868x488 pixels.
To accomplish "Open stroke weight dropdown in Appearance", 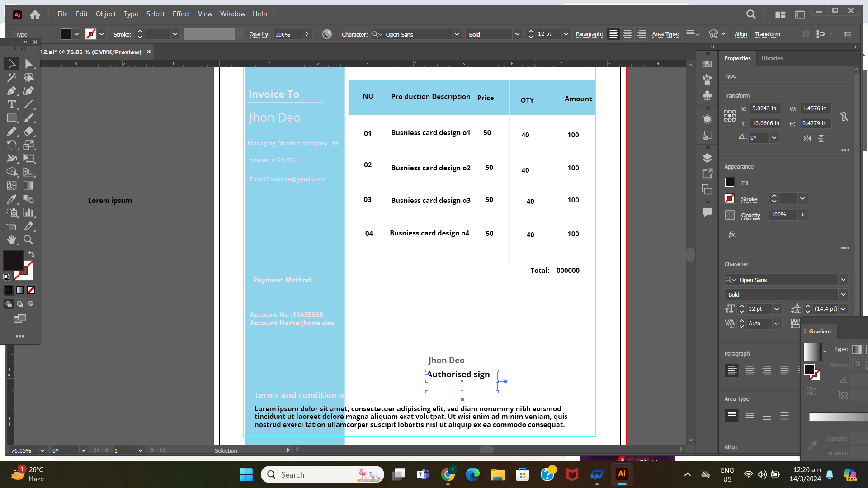I will [x=802, y=198].
